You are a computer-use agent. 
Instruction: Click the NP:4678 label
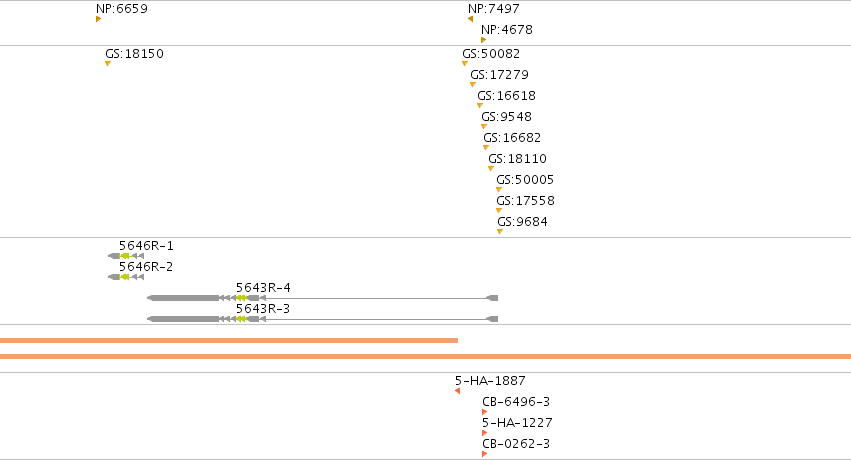coord(507,30)
